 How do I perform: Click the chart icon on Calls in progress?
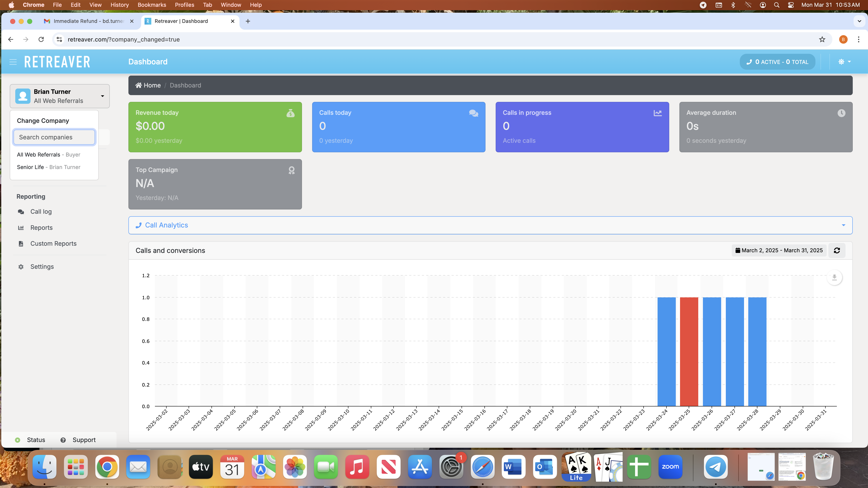pos(657,113)
